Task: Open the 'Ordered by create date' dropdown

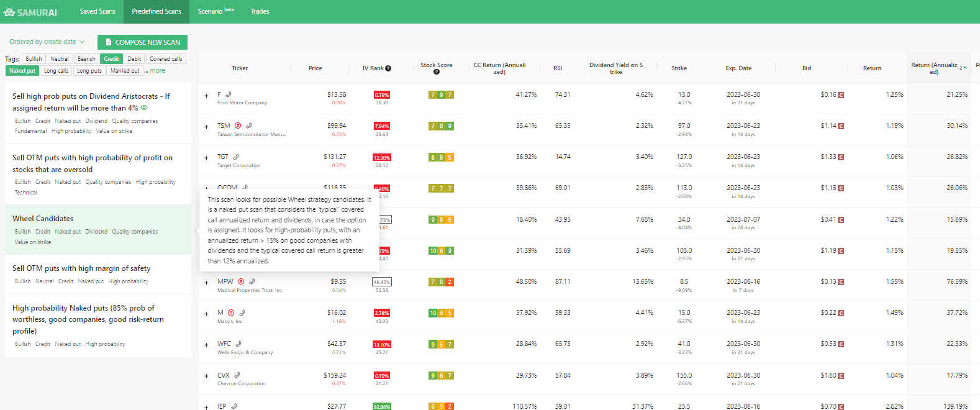Action: pyautogui.click(x=47, y=42)
